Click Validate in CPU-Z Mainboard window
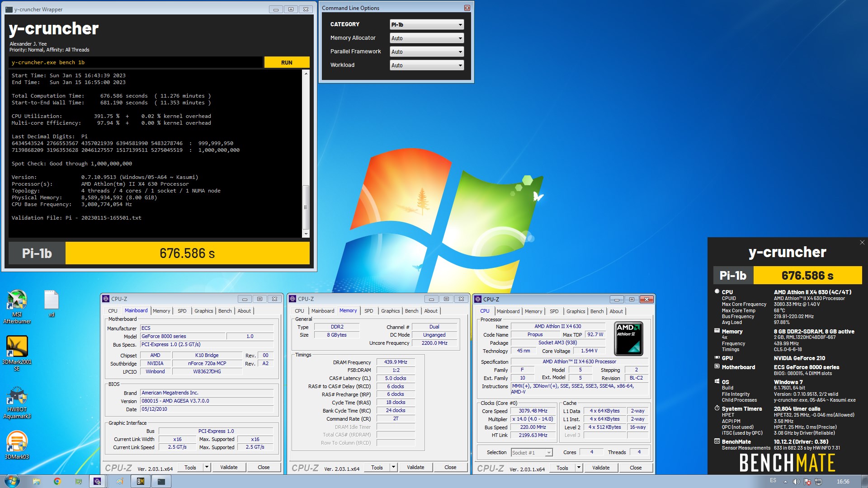This screenshot has height=488, width=868. [229, 467]
